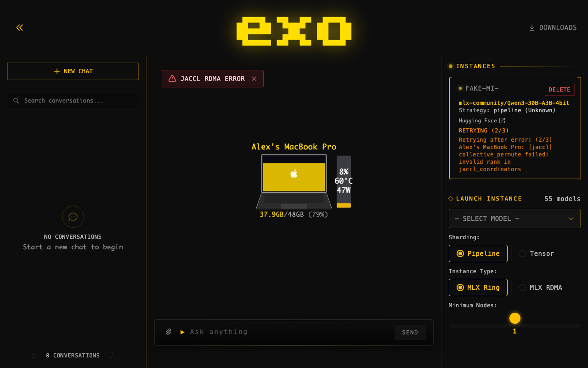Image resolution: width=588 pixels, height=368 pixels.
Task: Click the FAKE-MI- instance name
Action: pos(482,88)
